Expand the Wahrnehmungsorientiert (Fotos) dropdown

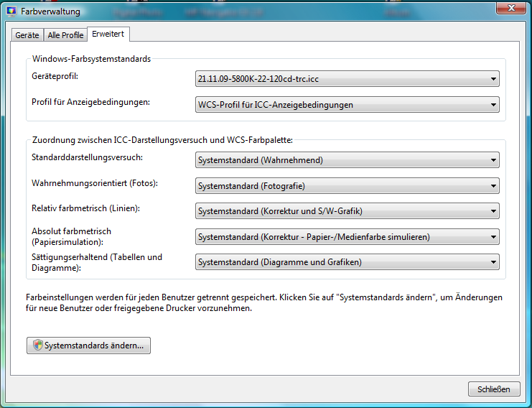point(347,186)
